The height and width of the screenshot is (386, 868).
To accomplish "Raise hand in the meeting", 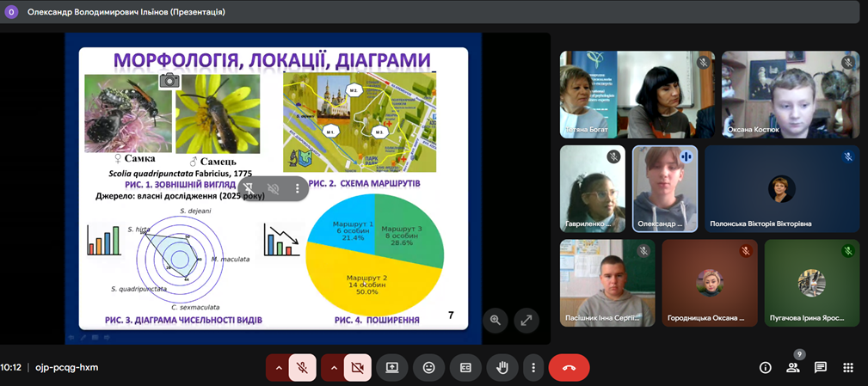I will pos(502,367).
